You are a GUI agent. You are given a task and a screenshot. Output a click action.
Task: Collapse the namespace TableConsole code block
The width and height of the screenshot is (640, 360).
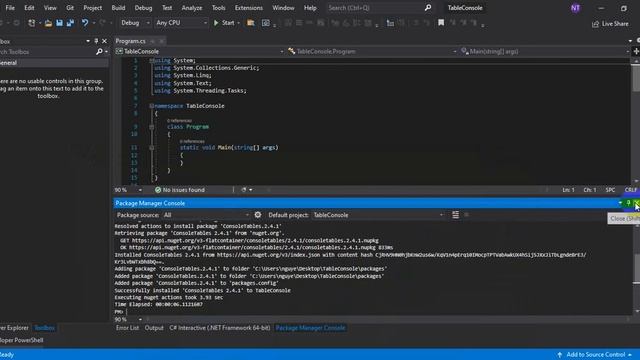151,106
